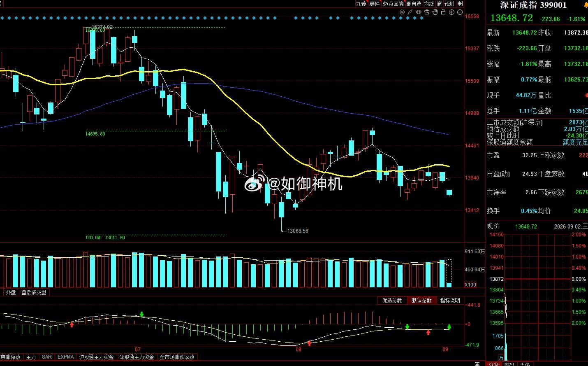The height and width of the screenshot is (366, 588).
Task: Open 指标说明 indicator description
Action: 450,301
